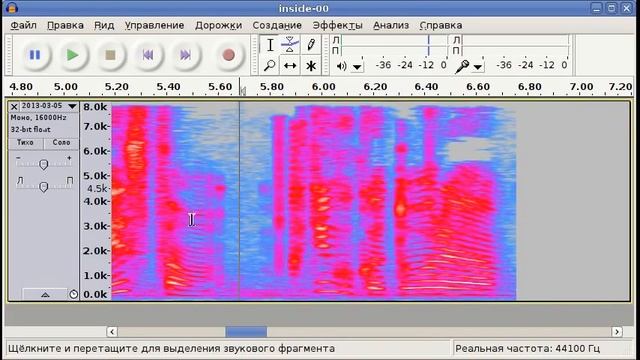Open the Файл menu
The height and width of the screenshot is (360, 640).
23,25
